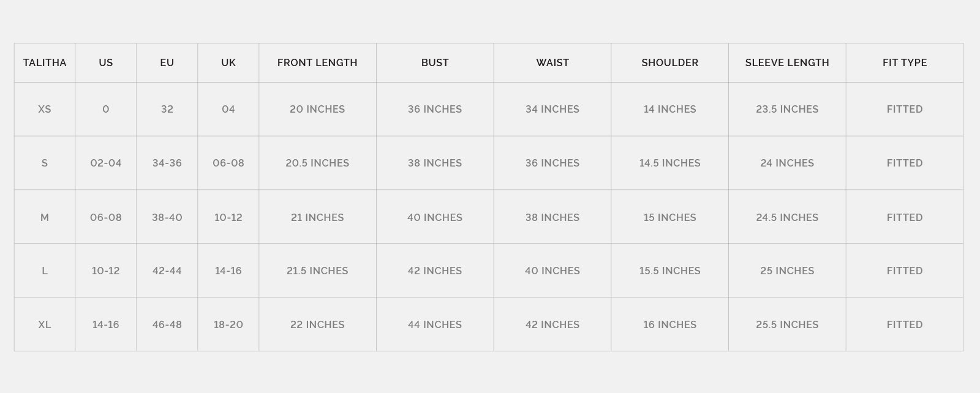Click the 14-16 UK size cell

coord(228,271)
